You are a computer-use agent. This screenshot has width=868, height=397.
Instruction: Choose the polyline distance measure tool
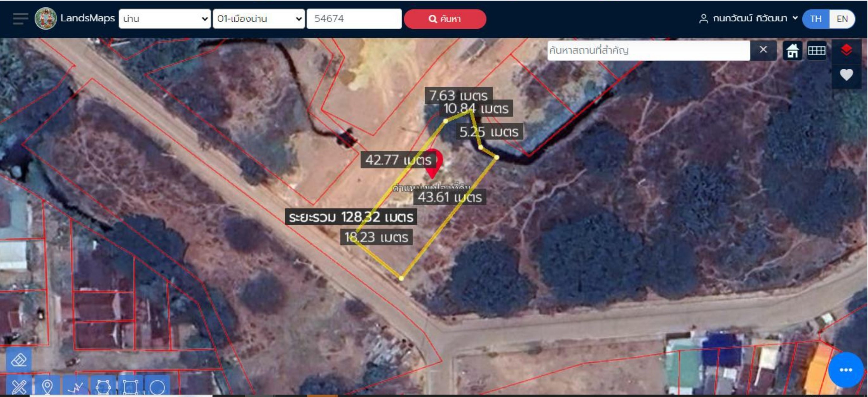click(x=75, y=386)
